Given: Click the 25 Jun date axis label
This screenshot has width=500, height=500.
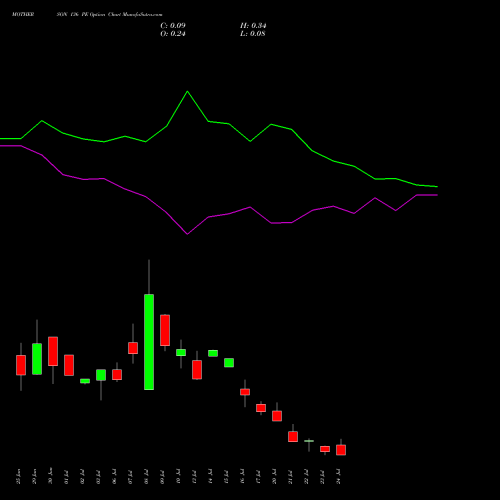Looking at the screenshot, I should 19,477.
